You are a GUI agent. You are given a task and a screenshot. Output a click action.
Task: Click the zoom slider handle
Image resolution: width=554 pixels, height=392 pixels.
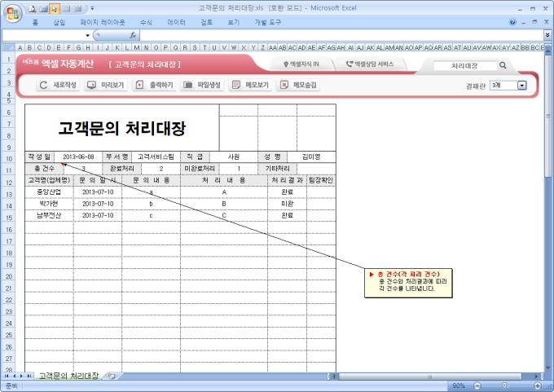pyautogui.click(x=504, y=385)
